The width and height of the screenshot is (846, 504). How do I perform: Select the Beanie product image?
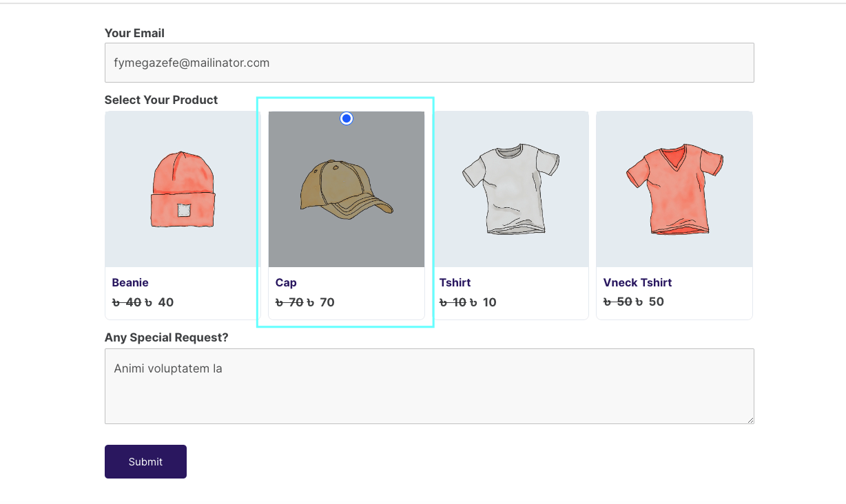point(181,189)
